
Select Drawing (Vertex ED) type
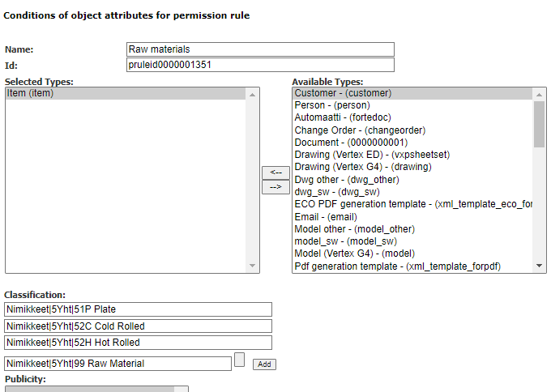[372, 154]
